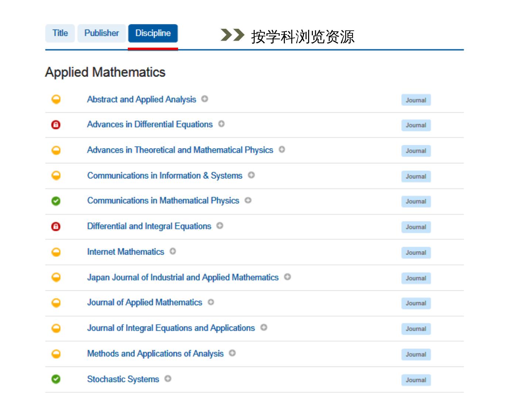Switch to the Publisher tab
This screenshot has height=399, width=532.
coord(102,33)
